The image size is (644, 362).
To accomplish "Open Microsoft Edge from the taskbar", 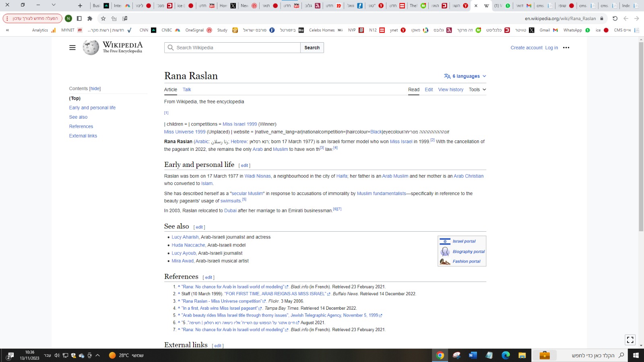I will tap(506, 355).
